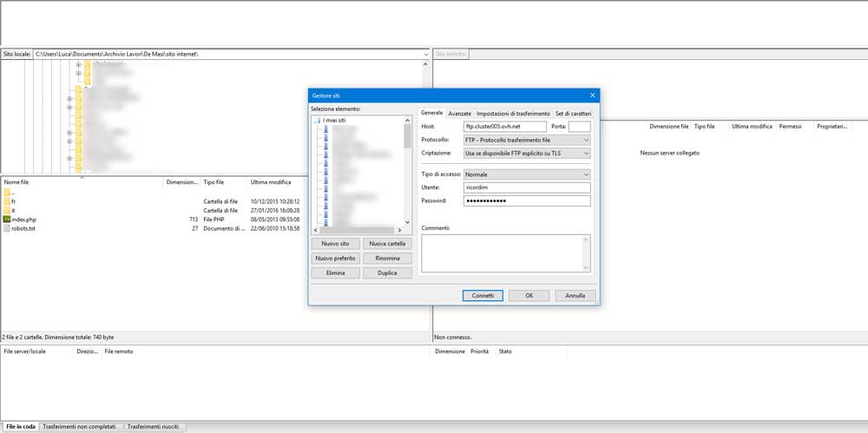
Task: Click the Connetti button
Action: [483, 296]
